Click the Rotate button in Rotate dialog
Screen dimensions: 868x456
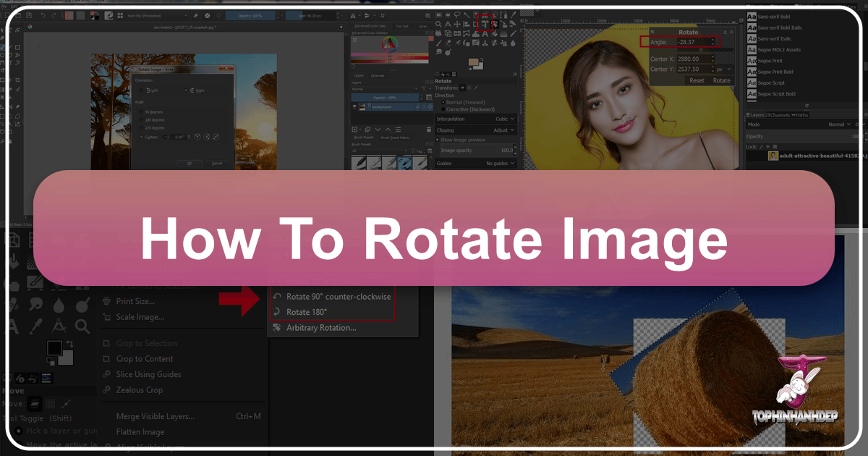[x=721, y=80]
